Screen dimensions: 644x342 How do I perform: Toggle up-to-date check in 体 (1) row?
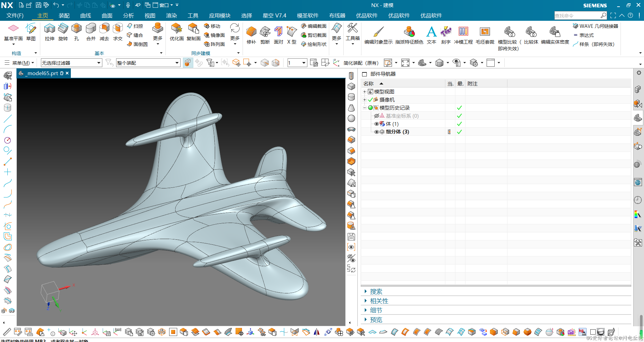pos(459,124)
